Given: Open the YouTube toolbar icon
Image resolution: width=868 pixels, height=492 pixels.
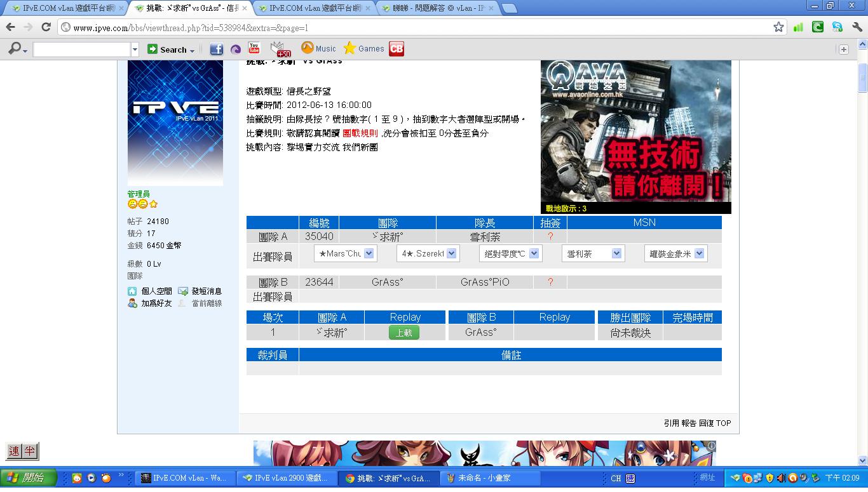Looking at the screenshot, I should (254, 48).
